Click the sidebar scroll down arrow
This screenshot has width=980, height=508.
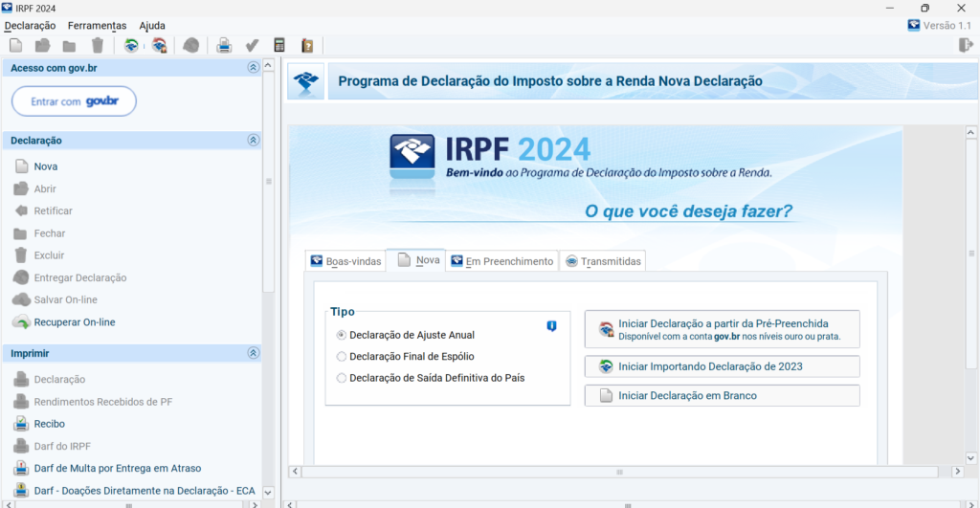(268, 493)
